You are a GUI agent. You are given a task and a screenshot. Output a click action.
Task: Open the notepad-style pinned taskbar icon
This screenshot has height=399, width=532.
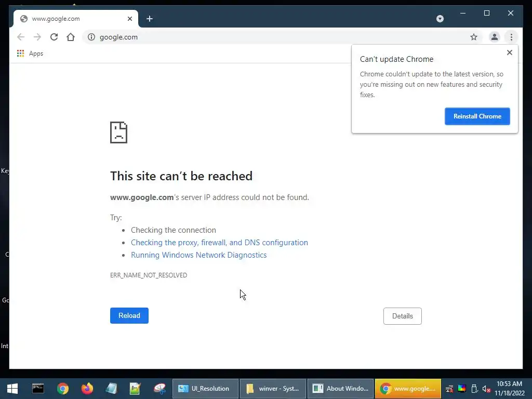click(x=111, y=389)
